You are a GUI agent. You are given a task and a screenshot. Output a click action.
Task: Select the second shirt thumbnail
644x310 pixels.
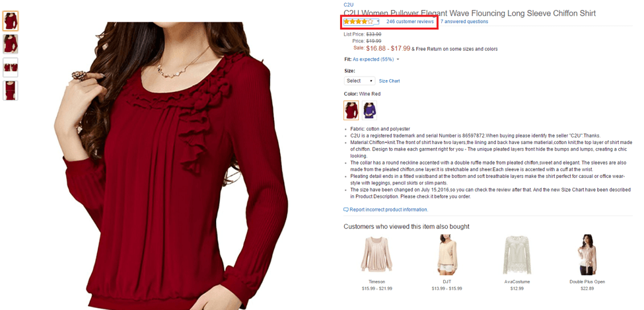11,44
